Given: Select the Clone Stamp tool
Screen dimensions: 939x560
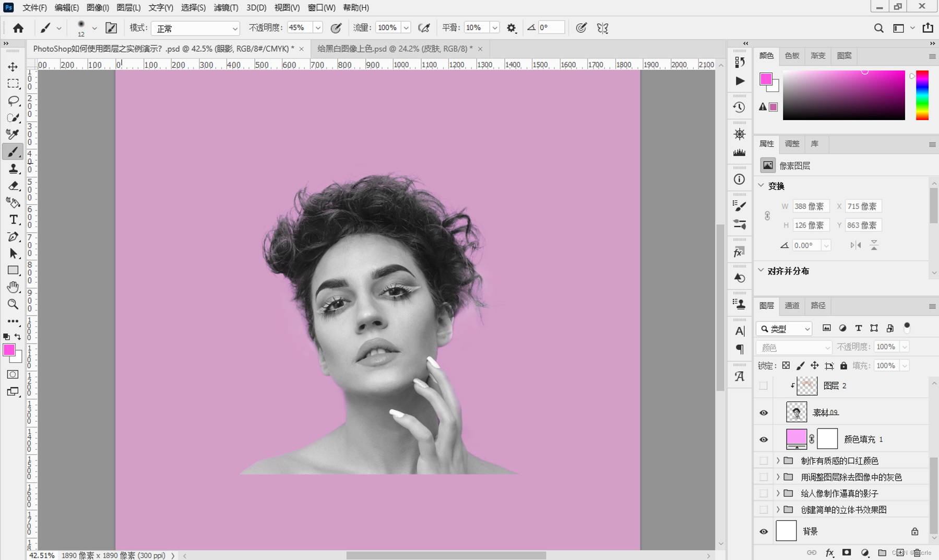Looking at the screenshot, I should point(13,169).
